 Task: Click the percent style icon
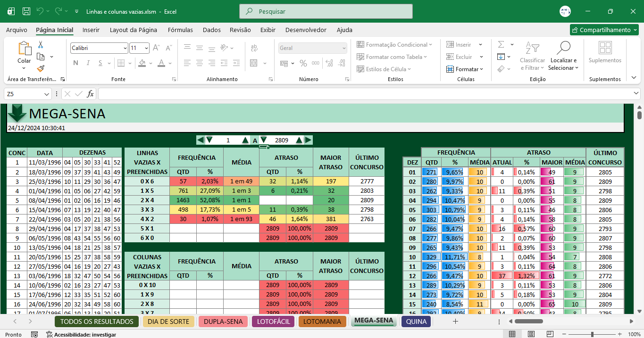click(303, 63)
